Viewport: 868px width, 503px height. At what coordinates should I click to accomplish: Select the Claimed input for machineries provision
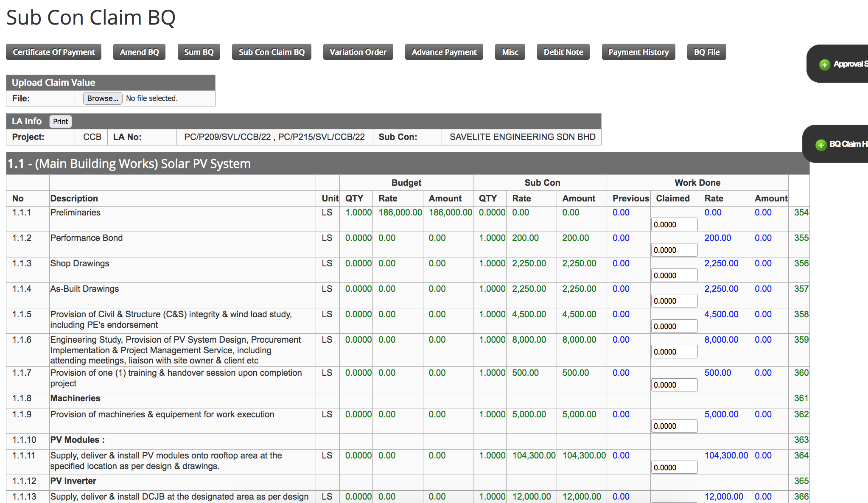coord(674,426)
